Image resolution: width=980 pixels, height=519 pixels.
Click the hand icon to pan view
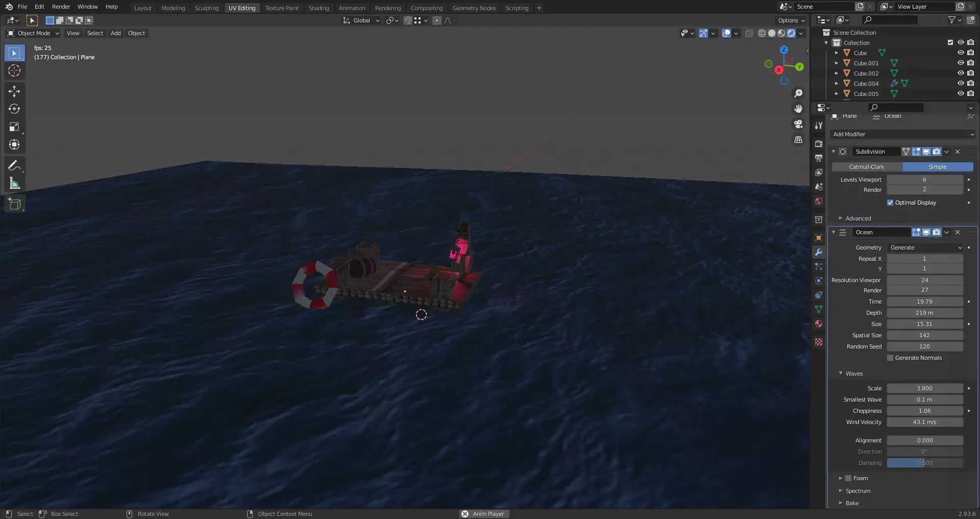point(798,109)
